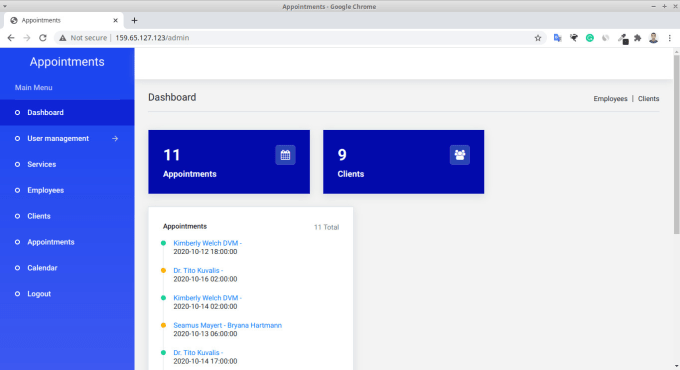Screen dimensions: 680x370
Task: Click the 2020-10-16 02:00:00 timestamp
Action: 205,279
